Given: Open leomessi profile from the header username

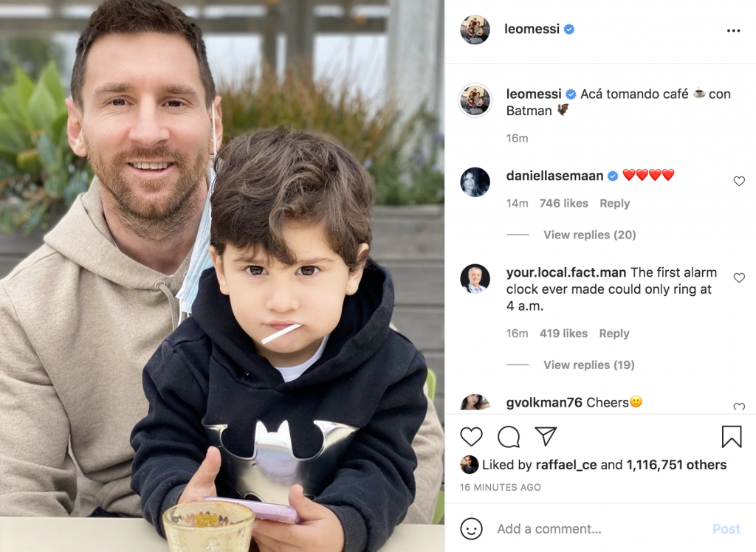Looking at the screenshot, I should pos(532,29).
